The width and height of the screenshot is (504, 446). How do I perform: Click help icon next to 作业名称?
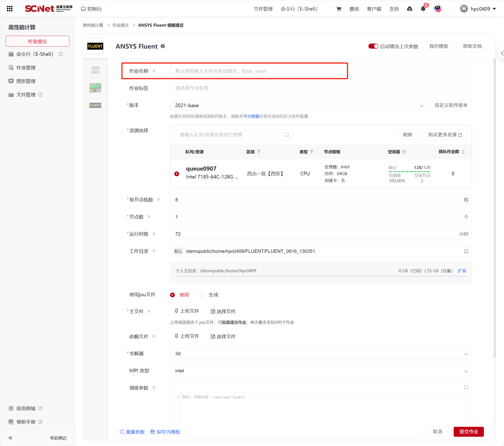click(x=154, y=71)
